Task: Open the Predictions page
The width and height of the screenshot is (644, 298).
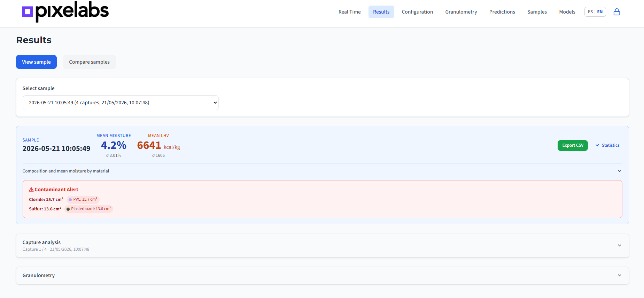Action: click(x=502, y=12)
